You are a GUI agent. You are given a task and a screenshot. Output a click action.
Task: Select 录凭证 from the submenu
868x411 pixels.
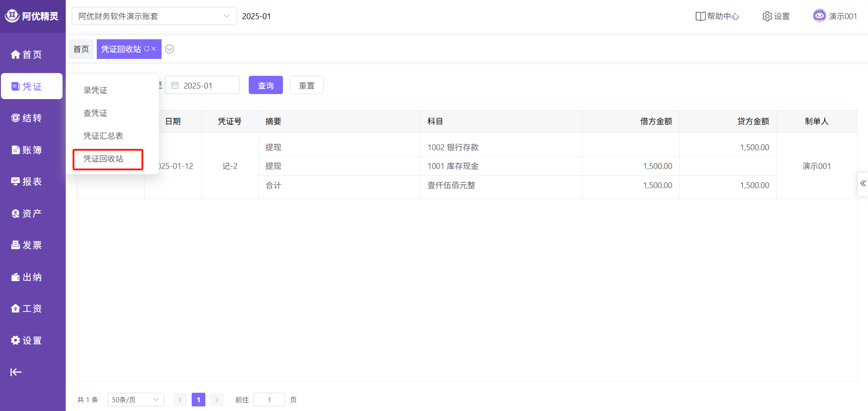tap(95, 90)
